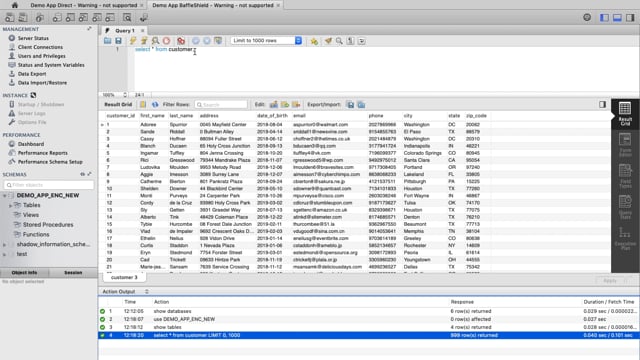The image size is (640, 360).
Task: Select the Query 1 tab
Action: point(124,31)
